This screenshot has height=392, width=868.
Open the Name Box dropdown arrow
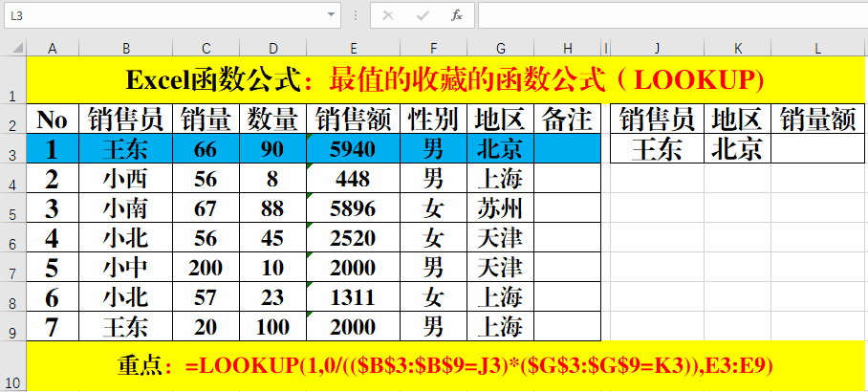coord(331,15)
